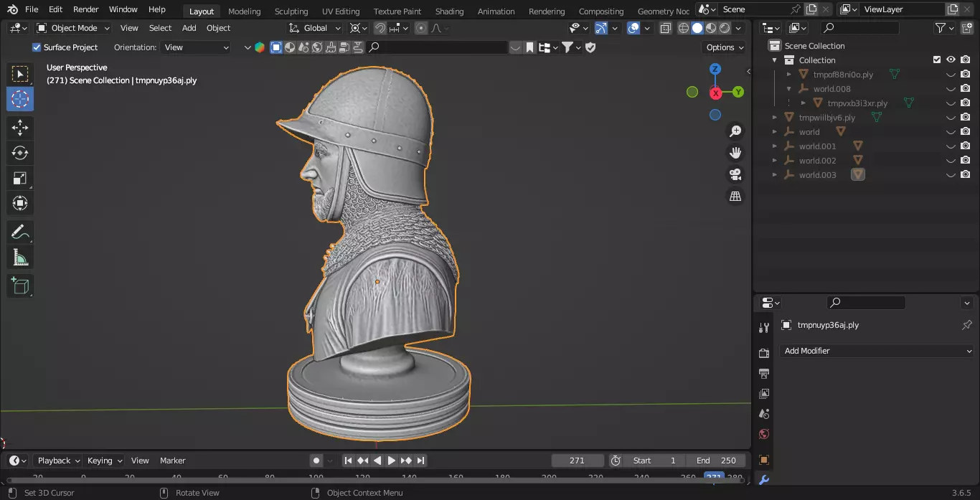
Task: Select the Add Cube tool
Action: (x=20, y=286)
